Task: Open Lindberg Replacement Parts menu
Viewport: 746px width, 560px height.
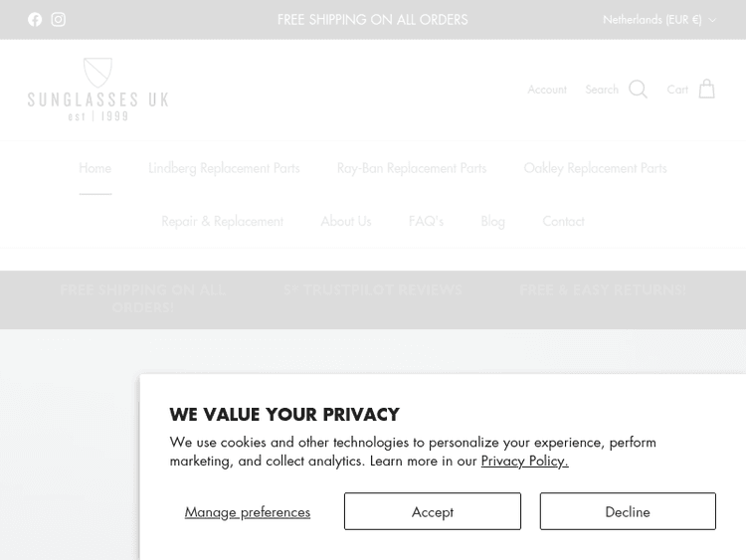Action: 224,168
